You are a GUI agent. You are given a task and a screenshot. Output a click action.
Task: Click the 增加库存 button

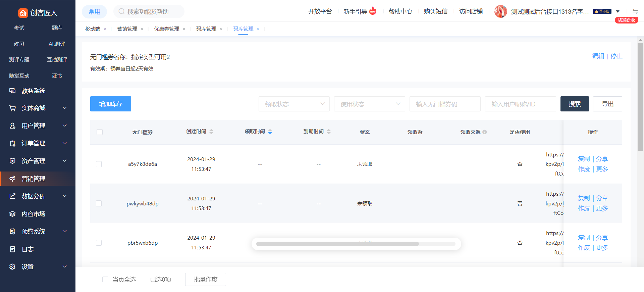pyautogui.click(x=110, y=104)
